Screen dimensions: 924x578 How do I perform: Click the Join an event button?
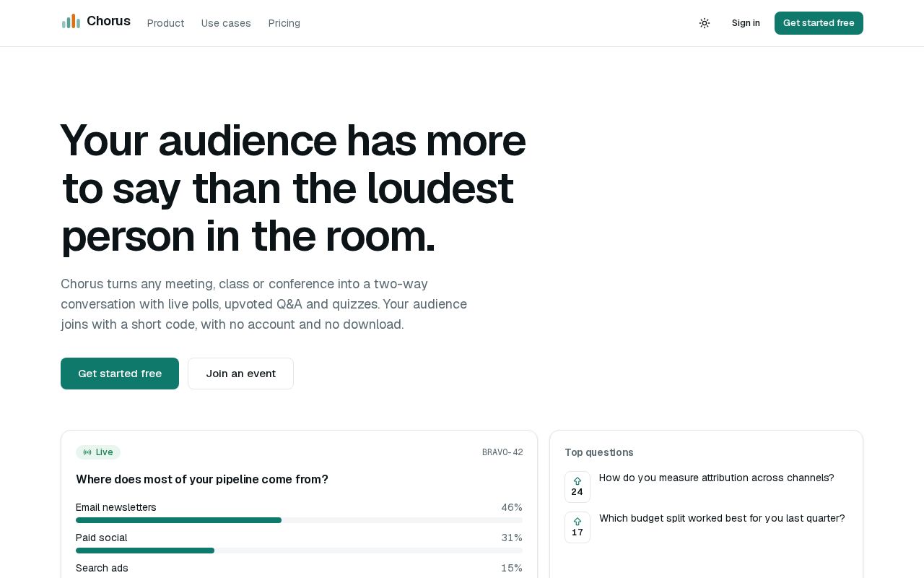point(241,374)
